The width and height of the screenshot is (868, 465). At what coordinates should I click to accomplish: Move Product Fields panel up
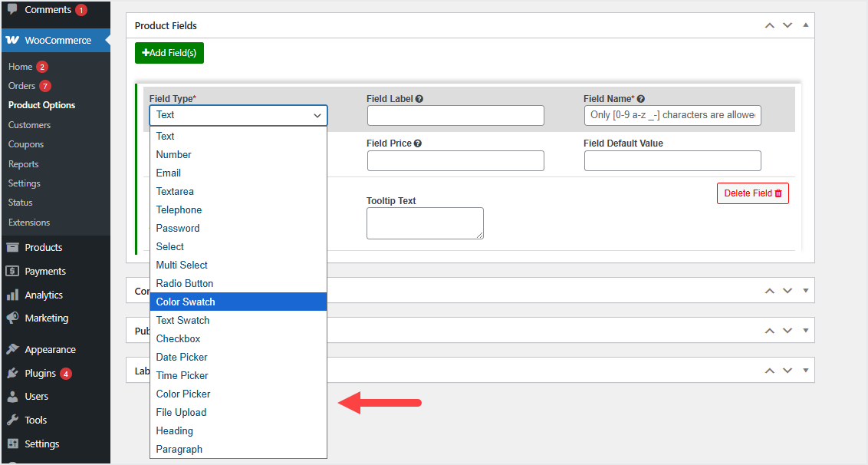(x=769, y=25)
